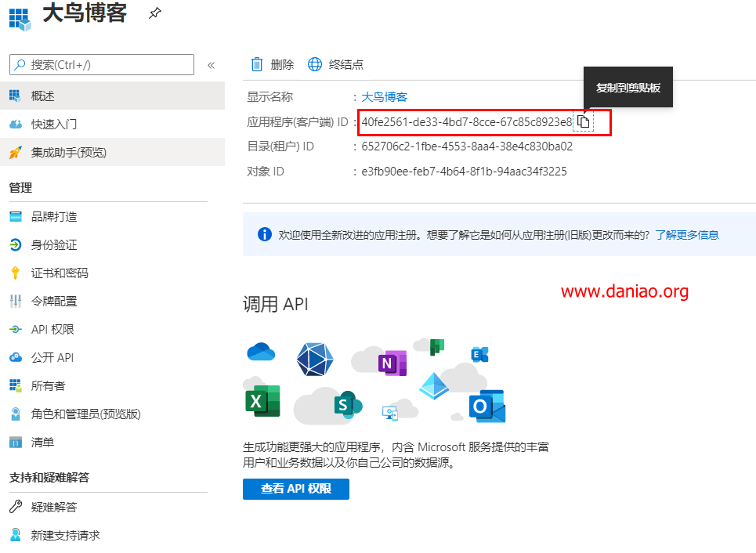
Task: Click the Outlook logo in the illustration
Action: click(x=487, y=406)
